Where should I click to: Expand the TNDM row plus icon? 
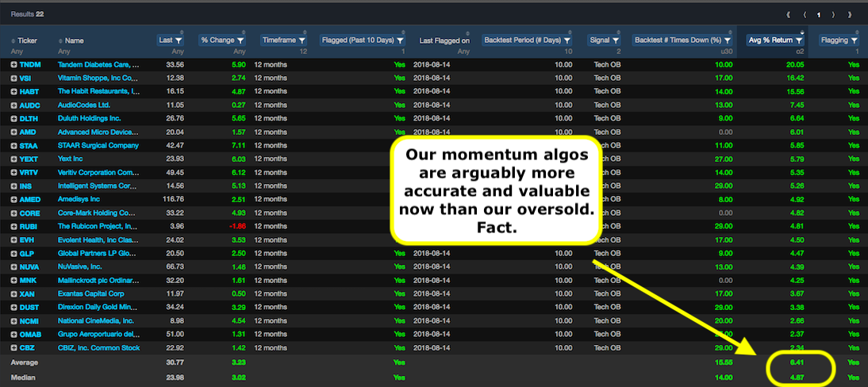tap(13, 65)
